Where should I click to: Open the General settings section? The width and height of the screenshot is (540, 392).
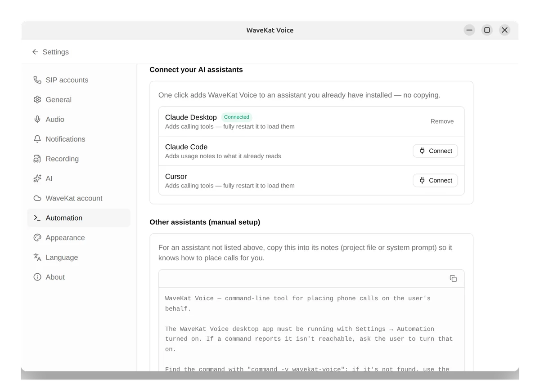point(79,100)
